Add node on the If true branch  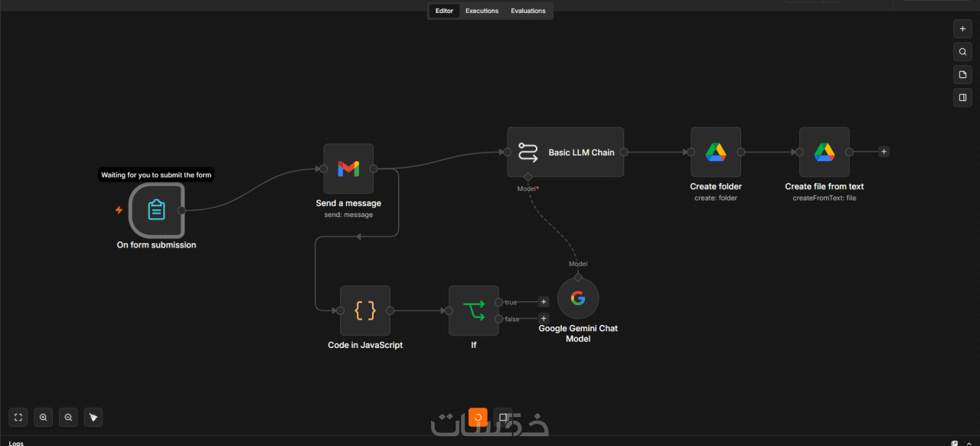(544, 302)
